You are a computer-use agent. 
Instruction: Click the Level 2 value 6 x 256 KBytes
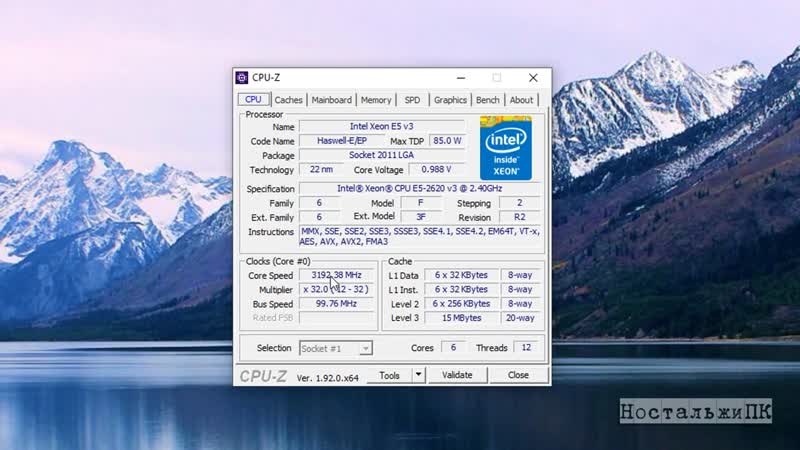461,304
